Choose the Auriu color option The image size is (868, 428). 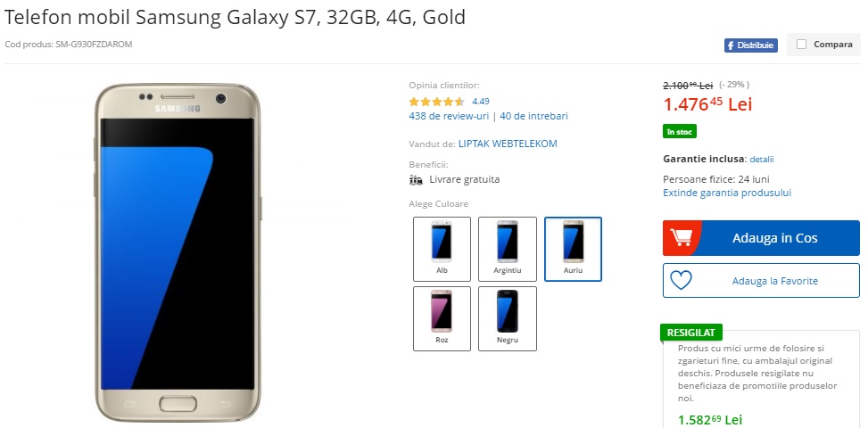[x=573, y=249]
